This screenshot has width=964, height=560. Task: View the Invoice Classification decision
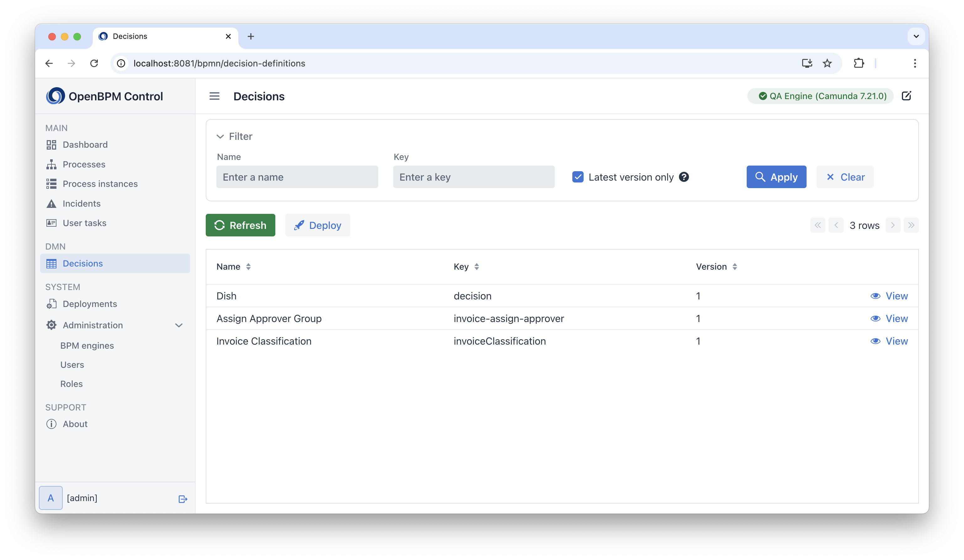[x=889, y=341]
